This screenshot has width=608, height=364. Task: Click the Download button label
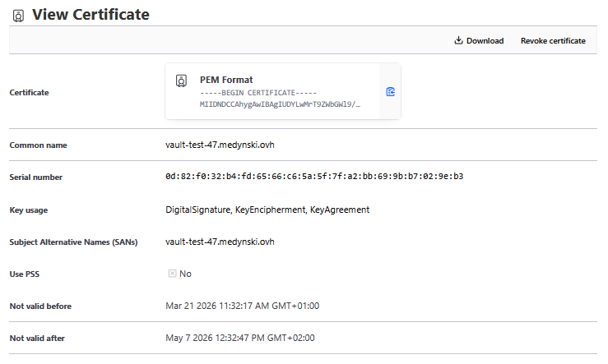pyautogui.click(x=485, y=40)
